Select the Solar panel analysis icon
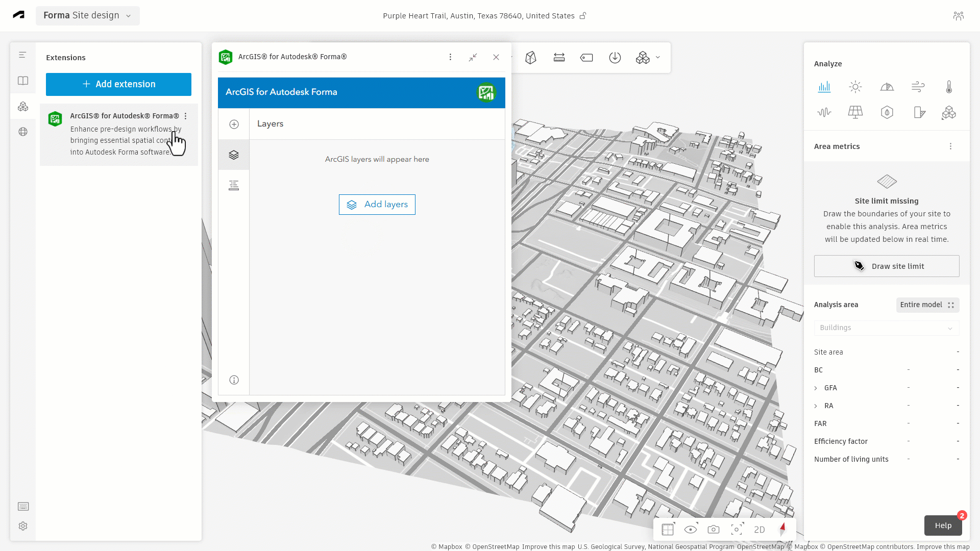This screenshot has width=980, height=551. (855, 112)
